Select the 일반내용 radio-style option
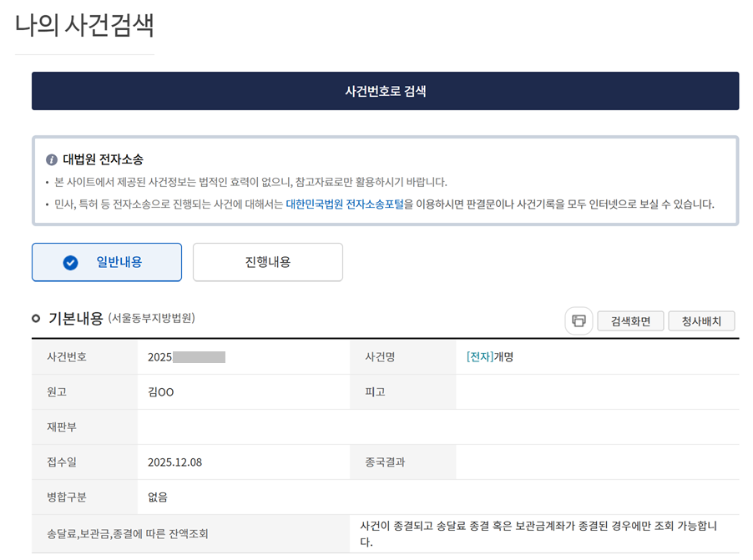Viewport: 753px width, 560px height. pos(106,261)
